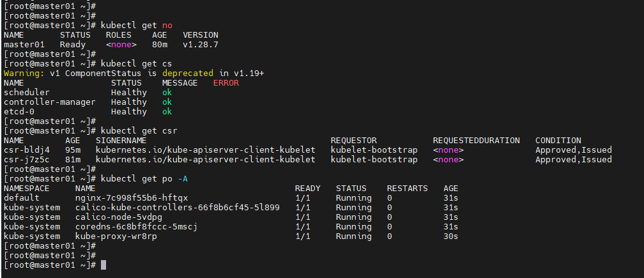Screen dimensions: 644x278
Task: Click the yellow 'deprecated' word
Action: pos(188,73)
